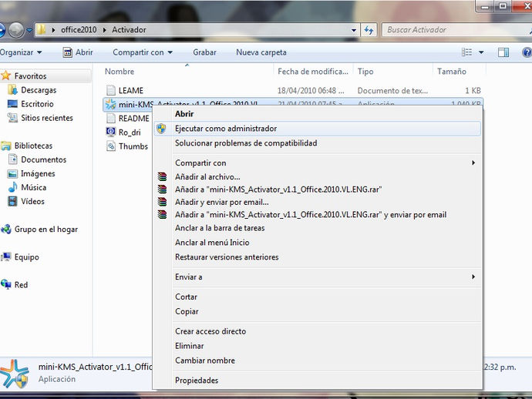Image resolution: width=532 pixels, height=399 pixels.
Task: Click the help question mark icon
Action: coord(527,52)
